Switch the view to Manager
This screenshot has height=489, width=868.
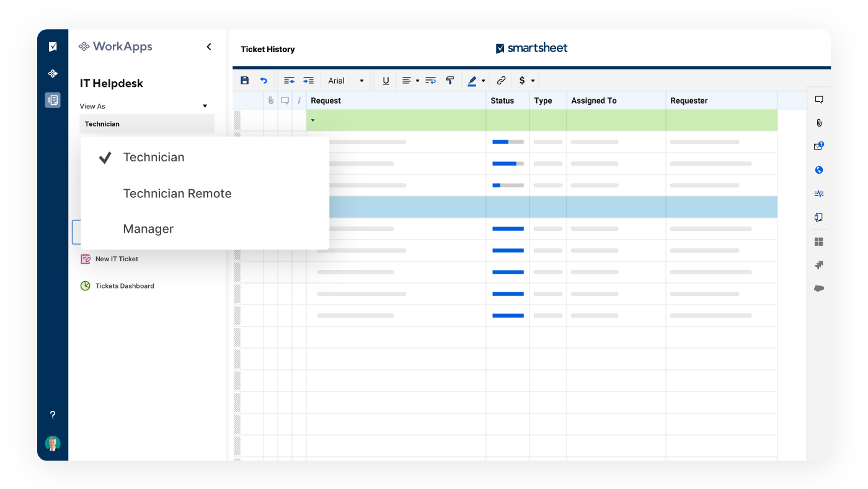click(148, 229)
